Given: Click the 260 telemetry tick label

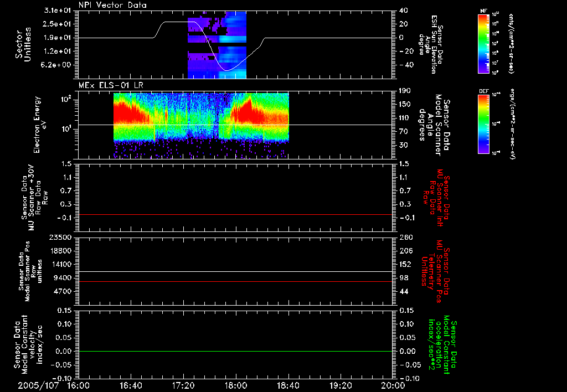Looking at the screenshot, I should click(405, 238).
